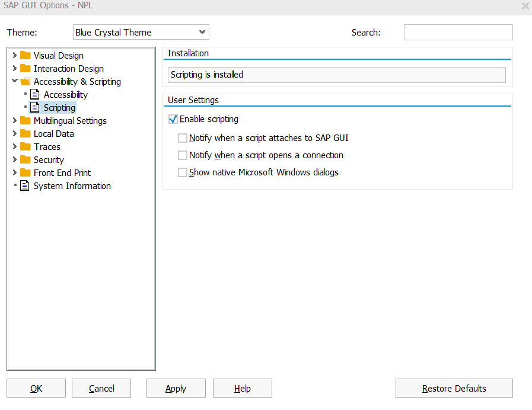Viewport: 532px width, 410px height.
Task: Click the System Information document icon
Action: [x=25, y=185]
